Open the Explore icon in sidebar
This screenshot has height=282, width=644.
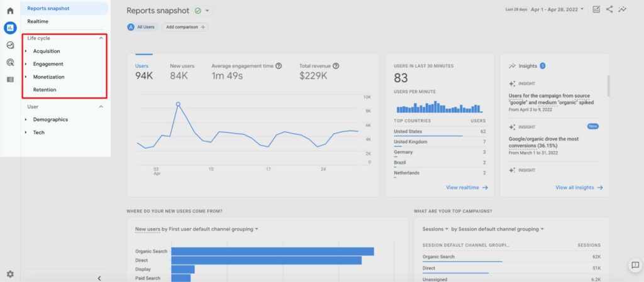(10, 45)
